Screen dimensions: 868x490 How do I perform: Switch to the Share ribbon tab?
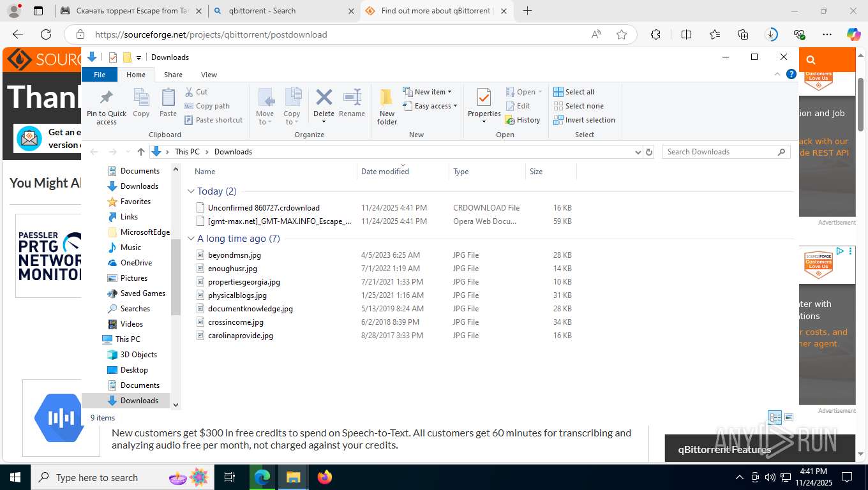point(173,75)
